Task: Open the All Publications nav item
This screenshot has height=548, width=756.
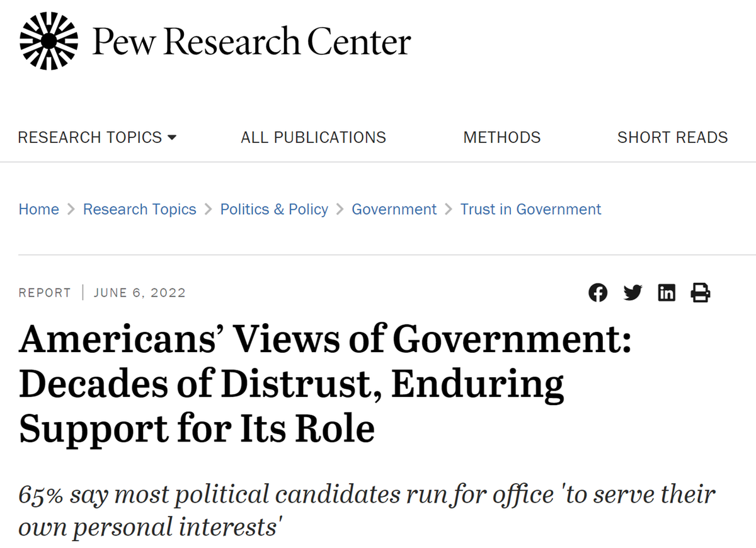Action: 313,137
